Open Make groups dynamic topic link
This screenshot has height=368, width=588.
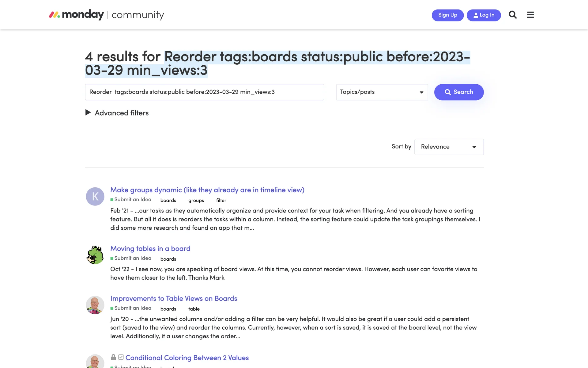207,190
